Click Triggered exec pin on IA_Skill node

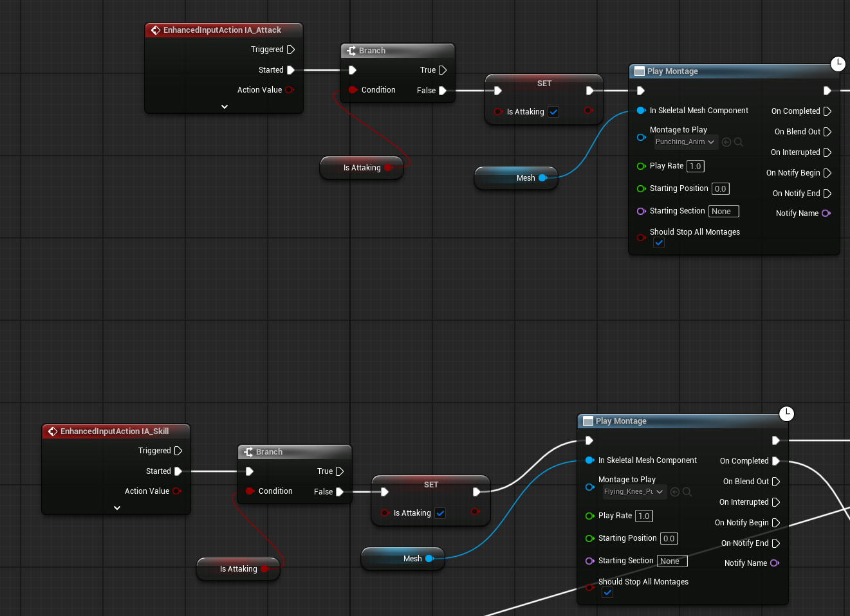coord(178,451)
